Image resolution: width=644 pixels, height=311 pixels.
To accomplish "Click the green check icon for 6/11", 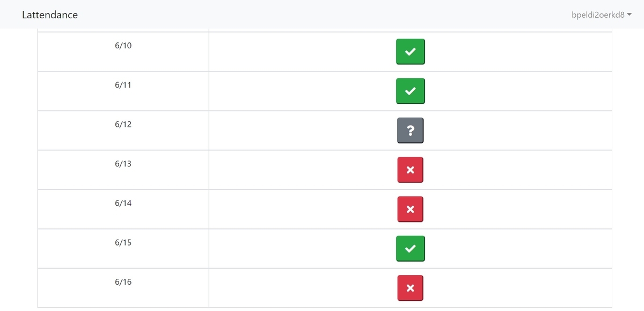I will coord(410,91).
